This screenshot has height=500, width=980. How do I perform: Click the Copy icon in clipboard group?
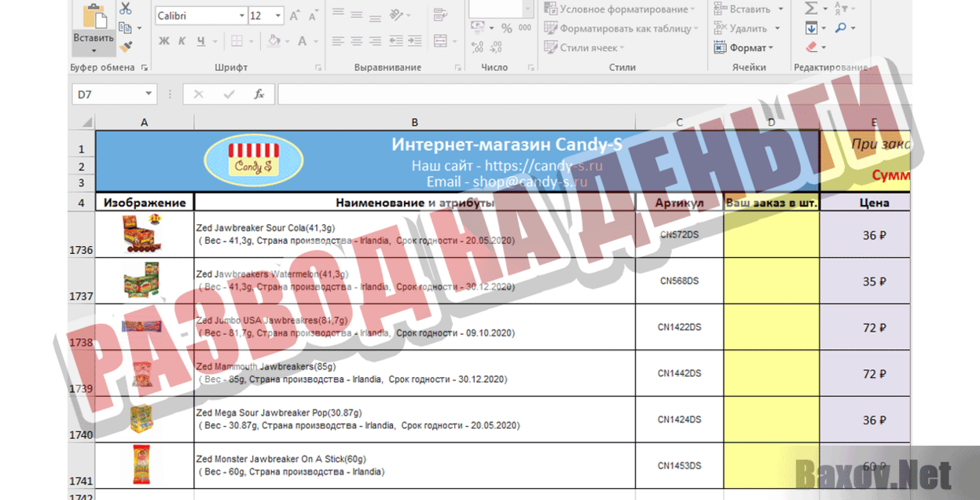click(x=126, y=28)
